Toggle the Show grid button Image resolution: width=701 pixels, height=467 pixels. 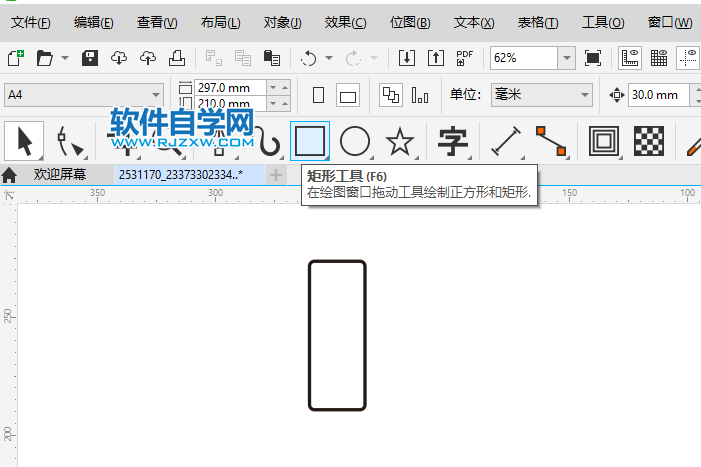pyautogui.click(x=659, y=58)
